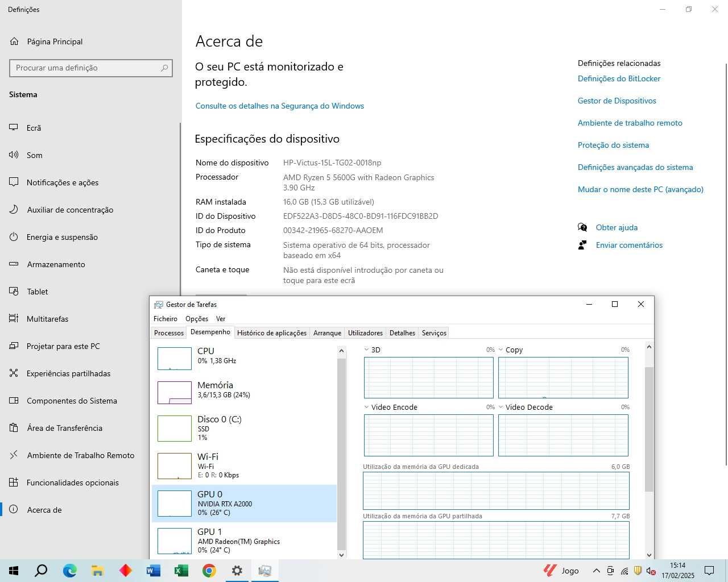Click Acerca de info icon

[14, 510]
